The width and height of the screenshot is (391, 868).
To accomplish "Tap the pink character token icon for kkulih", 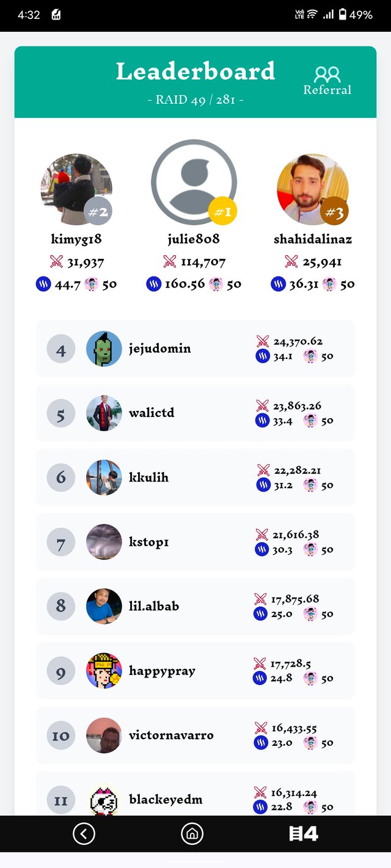I will (x=310, y=485).
